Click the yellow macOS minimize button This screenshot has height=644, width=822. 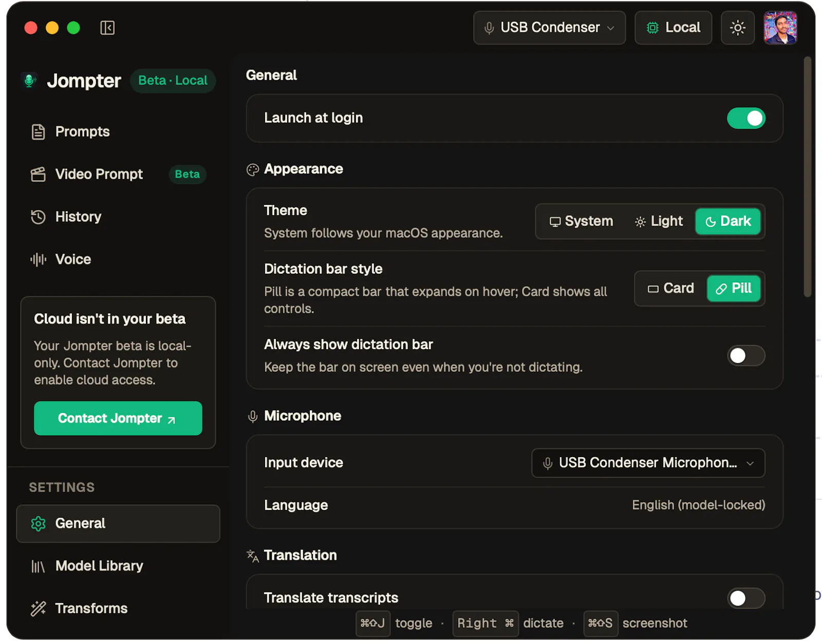coord(52,28)
